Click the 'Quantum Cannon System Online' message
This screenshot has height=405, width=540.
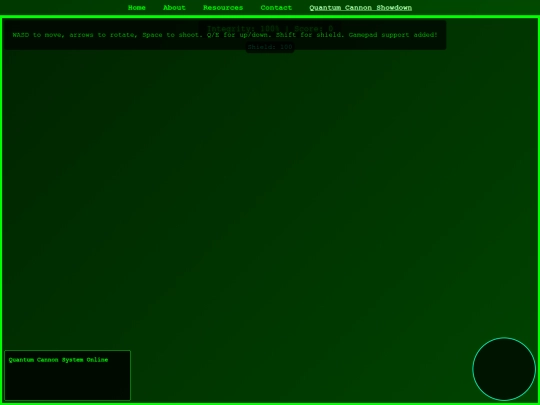(x=59, y=360)
